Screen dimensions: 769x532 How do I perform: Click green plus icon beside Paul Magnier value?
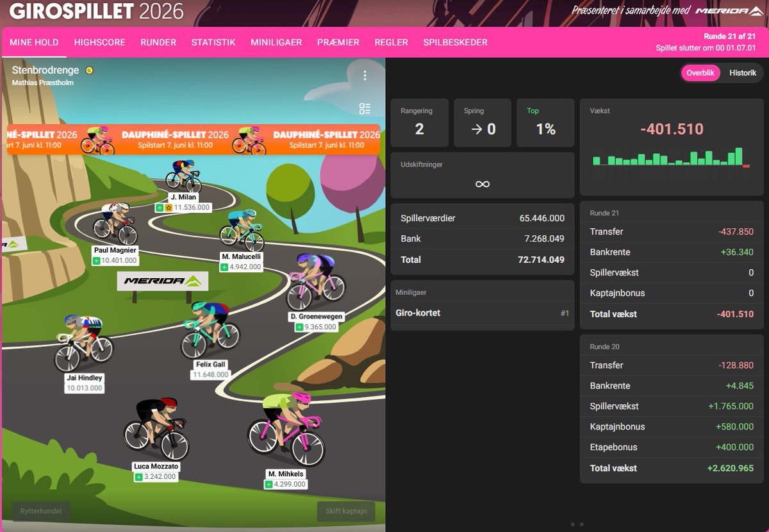pyautogui.click(x=97, y=261)
